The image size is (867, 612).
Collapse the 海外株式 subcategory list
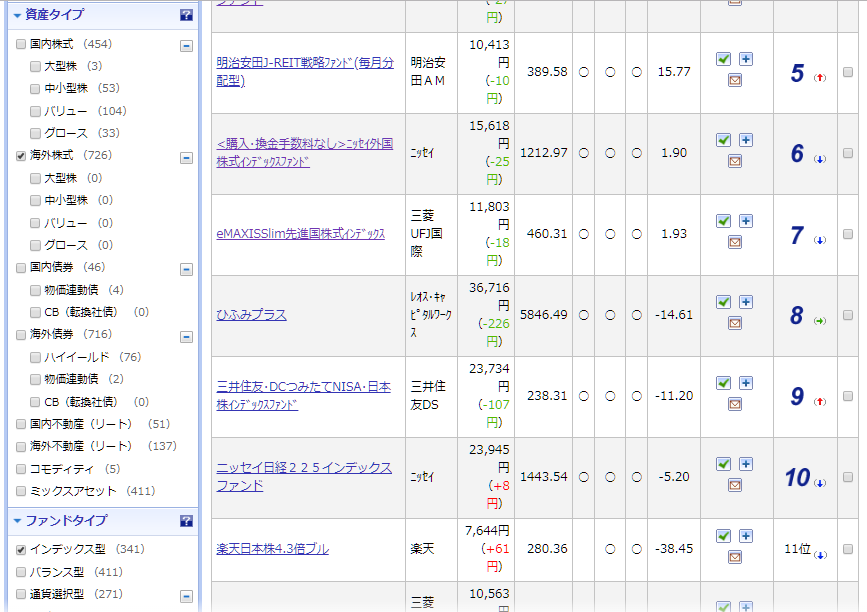tap(186, 158)
